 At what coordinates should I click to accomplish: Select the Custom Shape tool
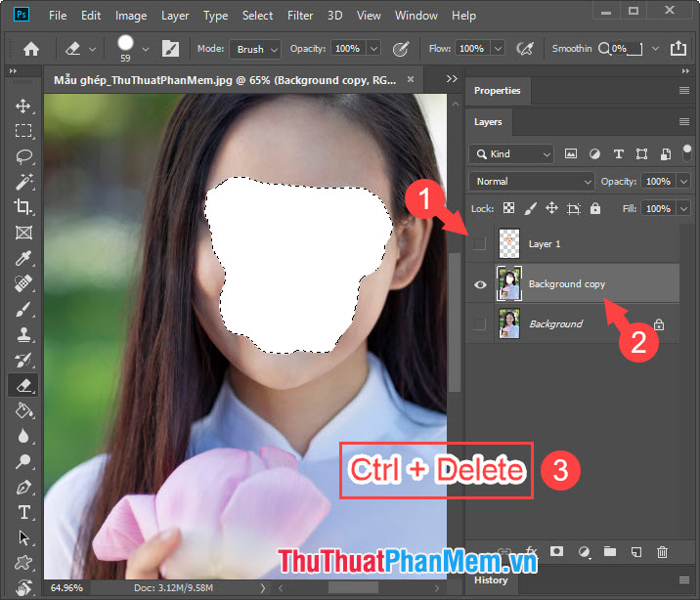coord(23,563)
